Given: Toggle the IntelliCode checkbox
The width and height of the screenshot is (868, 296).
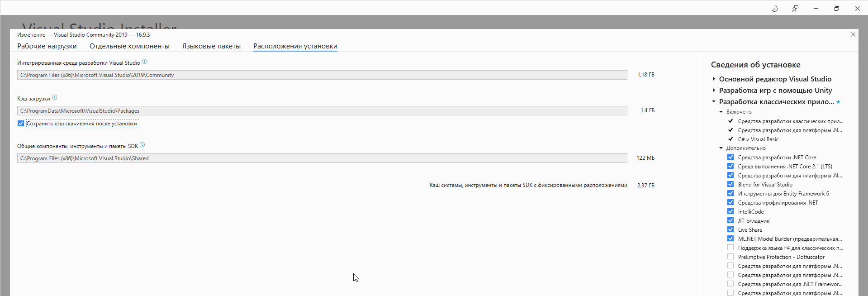Looking at the screenshot, I should click(x=730, y=211).
